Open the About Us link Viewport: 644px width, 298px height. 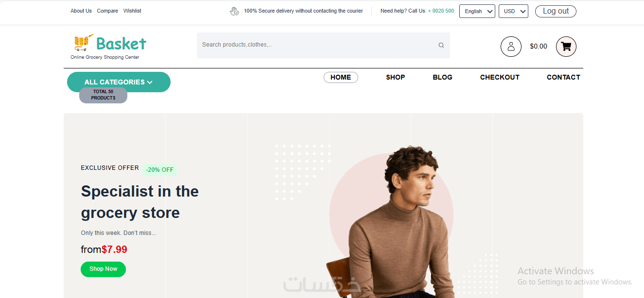tap(81, 11)
